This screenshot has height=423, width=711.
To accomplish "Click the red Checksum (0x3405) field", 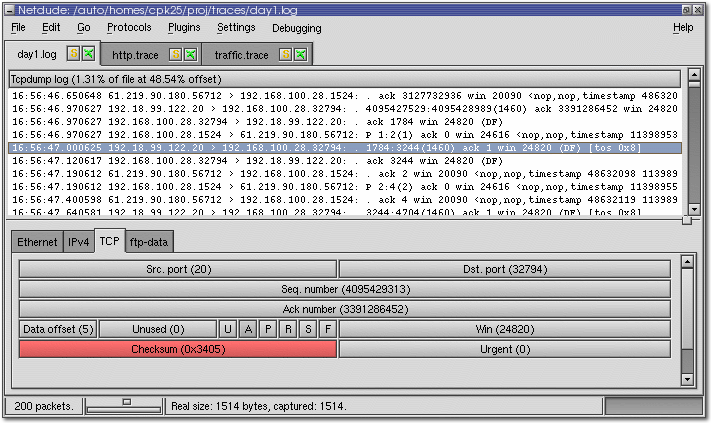I will click(x=178, y=349).
